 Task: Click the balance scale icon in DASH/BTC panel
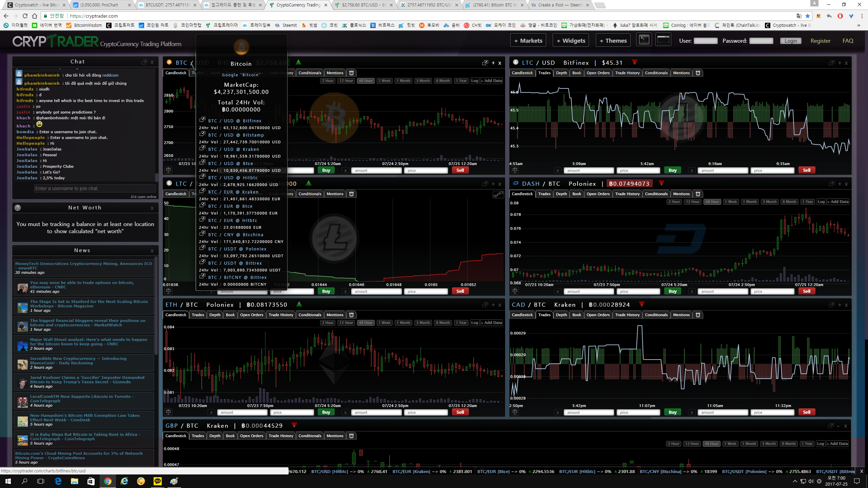point(515,291)
